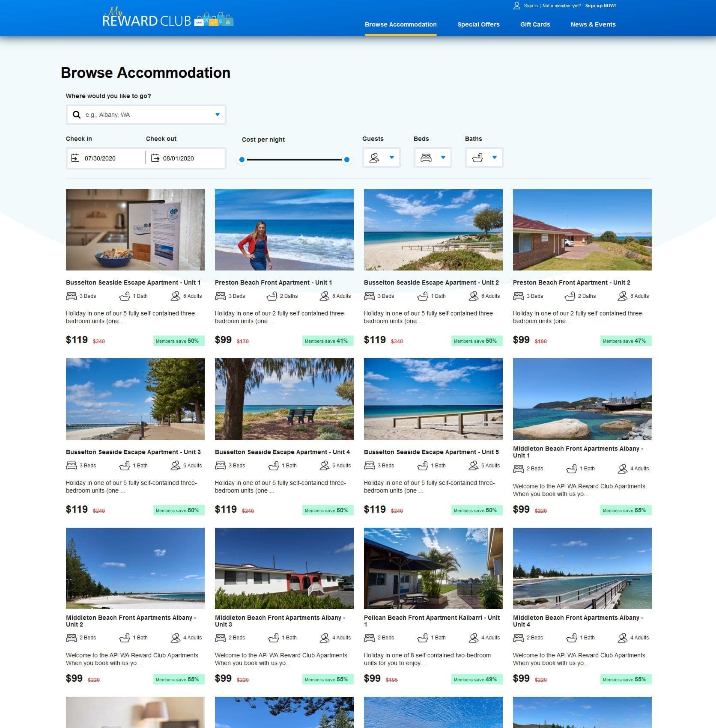Click bath icon on Busselton Unit 4 card
716x728 pixels.
(274, 465)
